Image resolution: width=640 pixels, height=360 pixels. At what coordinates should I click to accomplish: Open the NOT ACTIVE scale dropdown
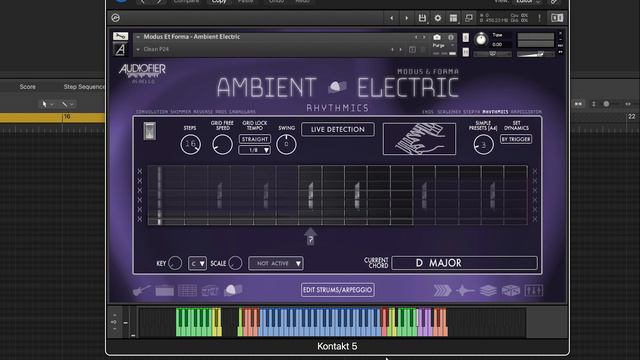[x=276, y=263]
